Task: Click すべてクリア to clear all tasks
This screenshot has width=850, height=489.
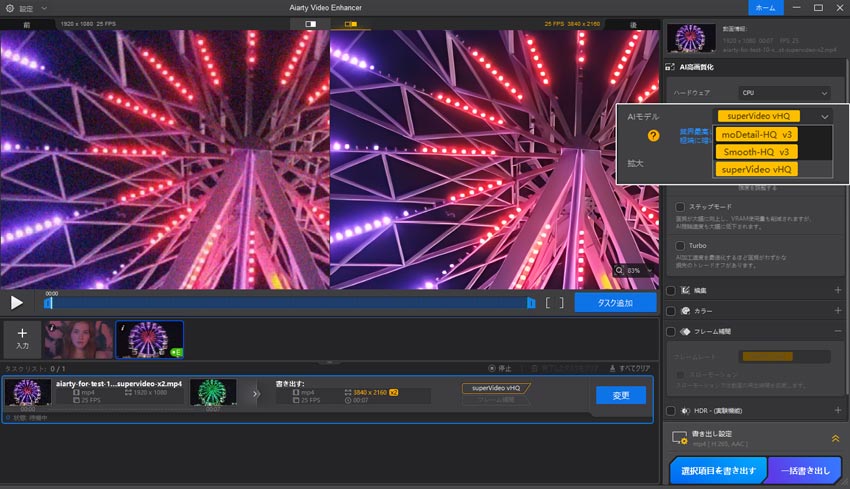Action: 629,369
